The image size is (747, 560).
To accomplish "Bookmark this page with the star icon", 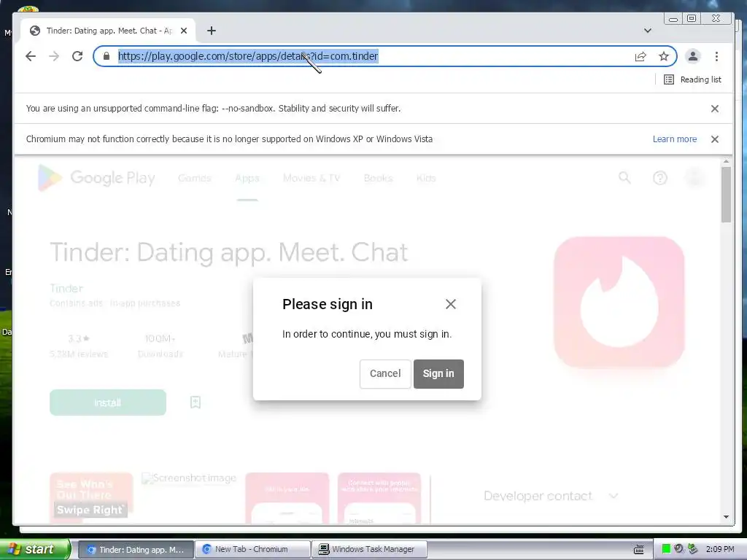I will coord(664,57).
